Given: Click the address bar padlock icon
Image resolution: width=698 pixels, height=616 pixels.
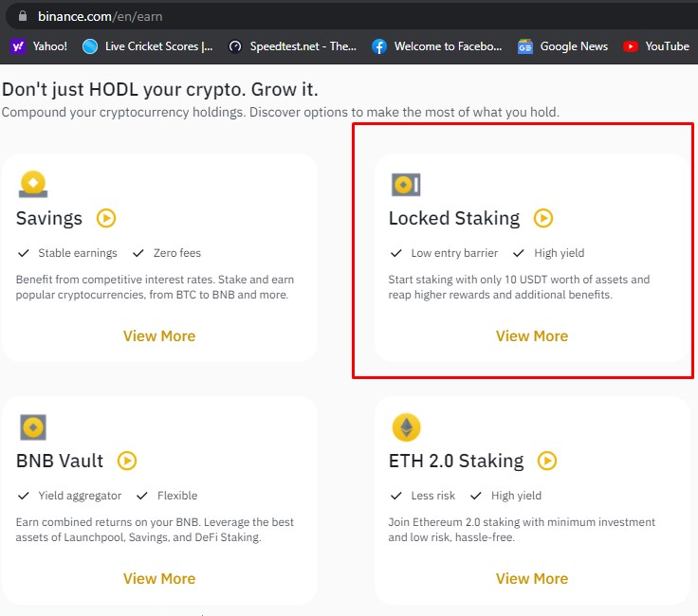Looking at the screenshot, I should pyautogui.click(x=23, y=16).
